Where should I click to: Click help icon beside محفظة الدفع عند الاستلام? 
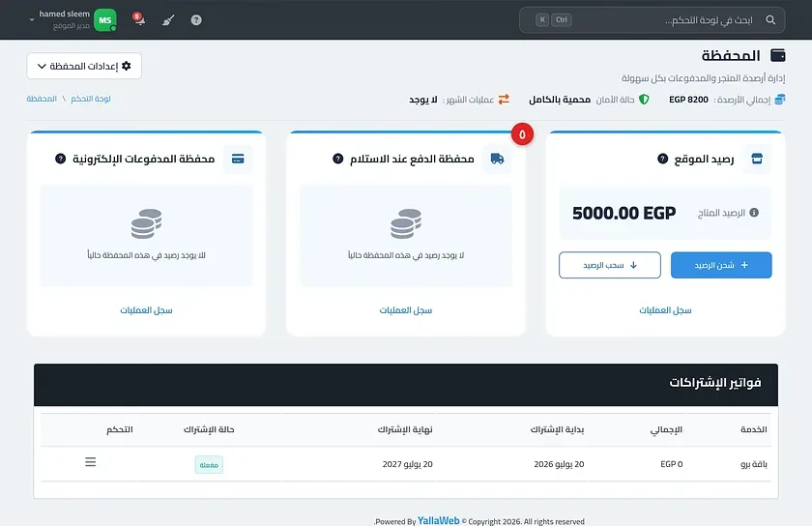click(x=338, y=159)
